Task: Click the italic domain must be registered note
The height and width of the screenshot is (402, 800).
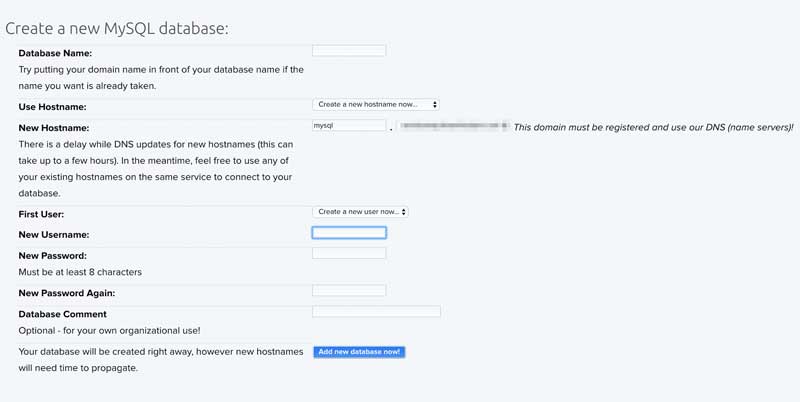Action: click(653, 128)
